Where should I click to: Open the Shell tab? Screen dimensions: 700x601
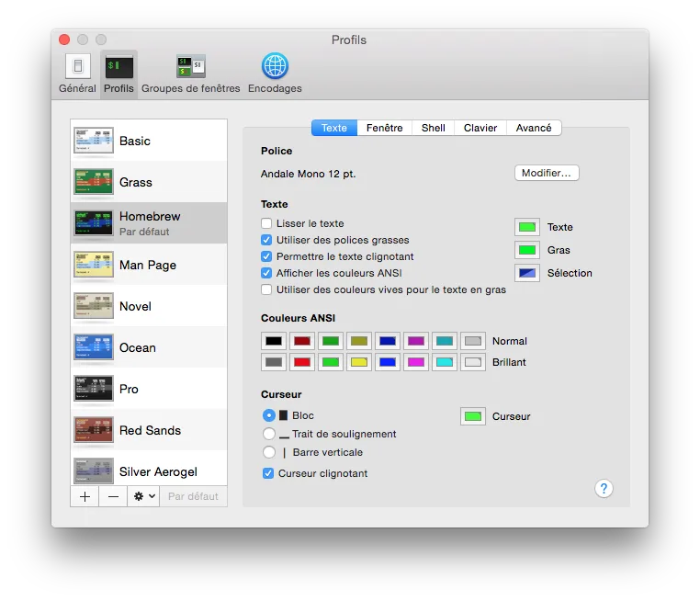tap(433, 128)
